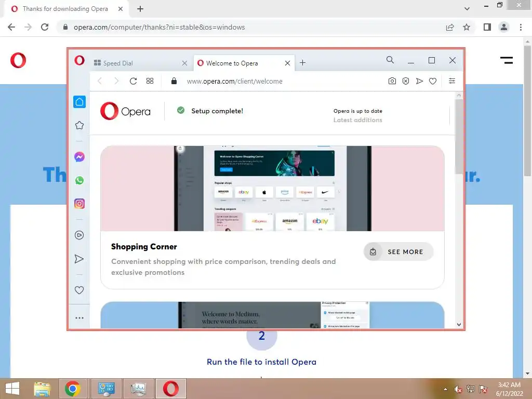
Task: Click the Opera sidebar Home icon
Action: click(x=79, y=102)
